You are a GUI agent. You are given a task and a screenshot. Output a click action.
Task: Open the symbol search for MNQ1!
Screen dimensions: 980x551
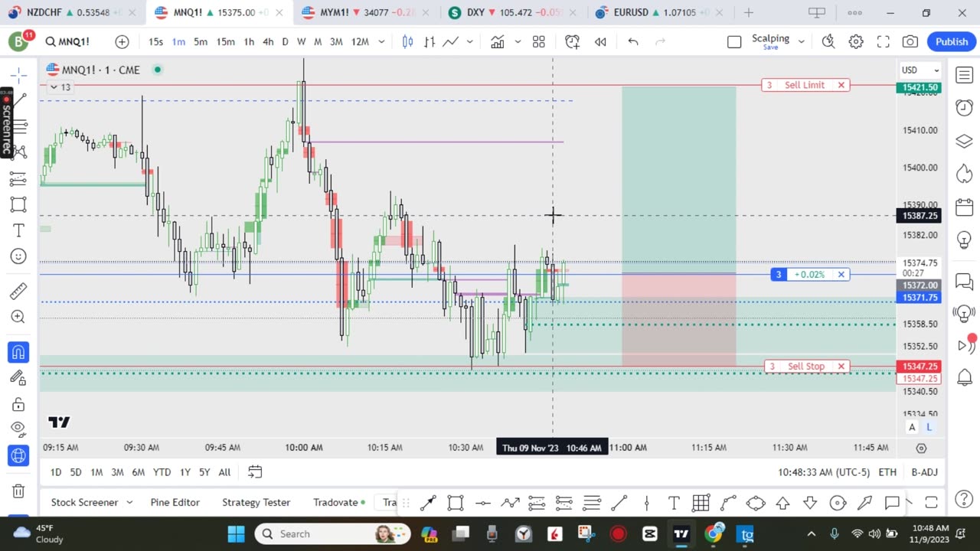(67, 41)
